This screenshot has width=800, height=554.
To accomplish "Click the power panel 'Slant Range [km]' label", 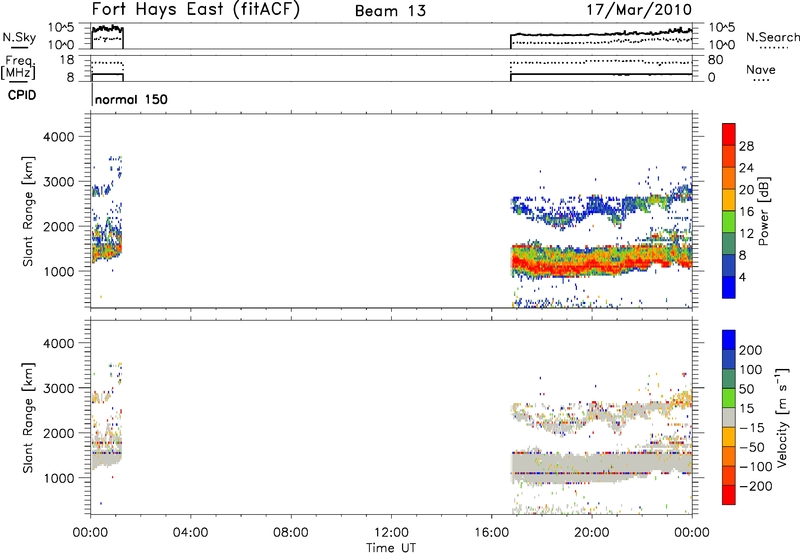I will [28, 211].
